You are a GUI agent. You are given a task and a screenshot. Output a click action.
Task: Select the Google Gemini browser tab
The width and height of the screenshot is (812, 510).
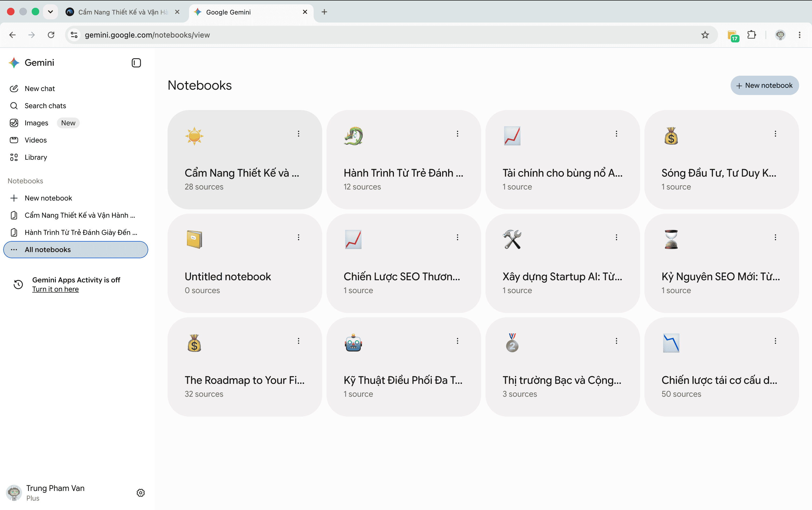(x=251, y=12)
